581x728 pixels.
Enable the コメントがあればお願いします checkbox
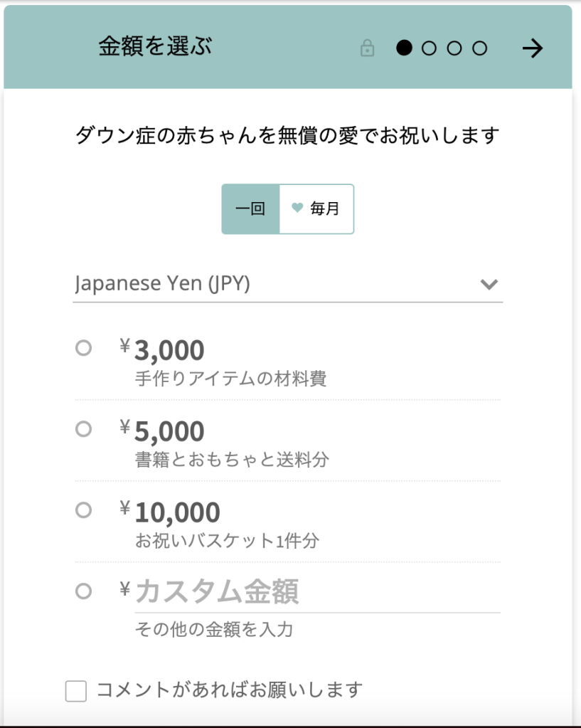tap(76, 690)
